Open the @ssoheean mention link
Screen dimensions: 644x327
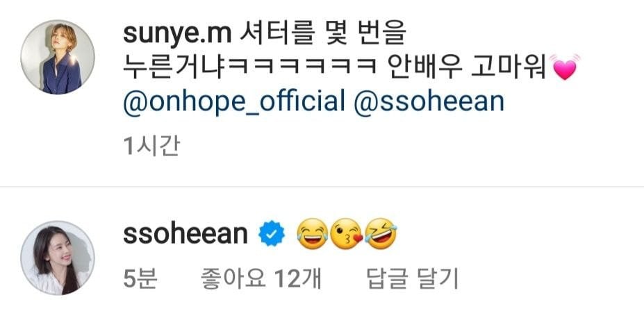click(x=429, y=101)
